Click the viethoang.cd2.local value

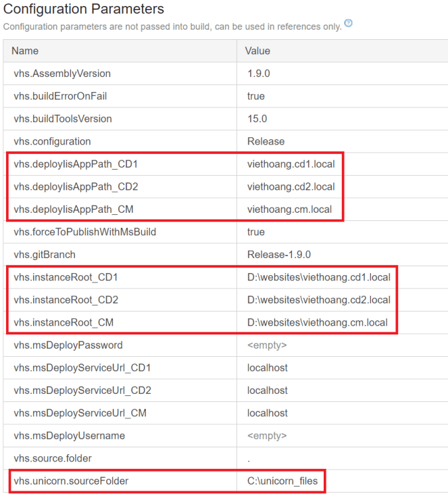pyautogui.click(x=291, y=187)
